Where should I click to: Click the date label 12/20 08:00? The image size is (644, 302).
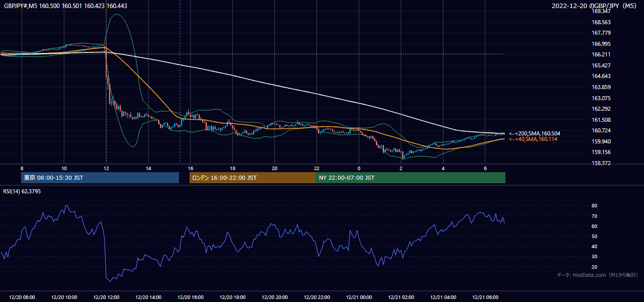click(x=22, y=297)
